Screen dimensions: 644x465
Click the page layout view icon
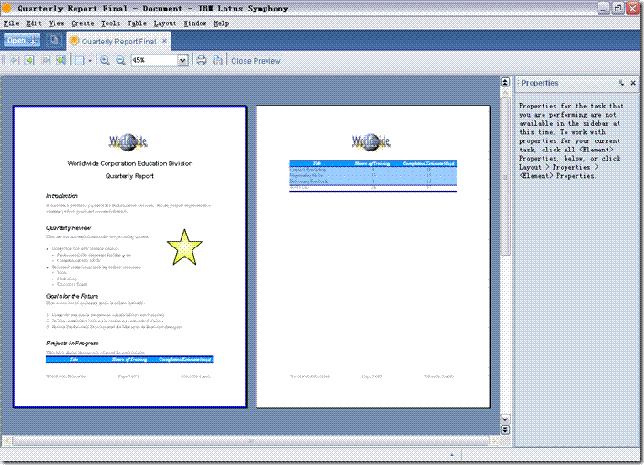point(79,61)
